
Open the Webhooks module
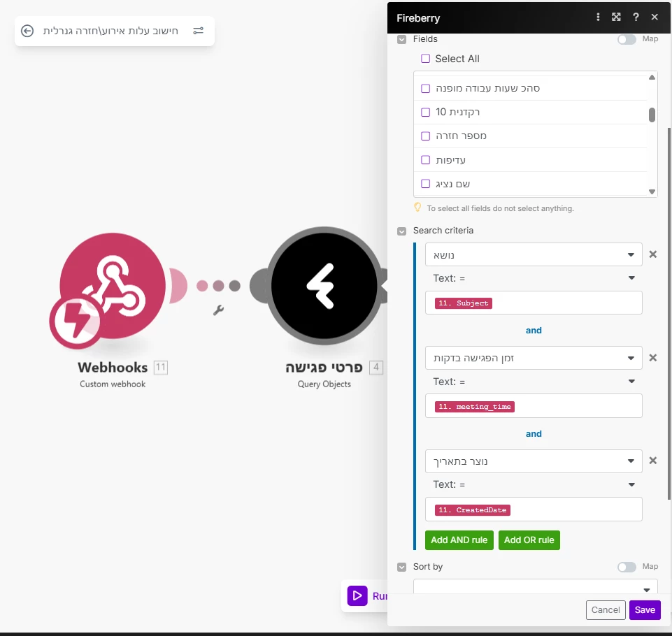coord(113,286)
